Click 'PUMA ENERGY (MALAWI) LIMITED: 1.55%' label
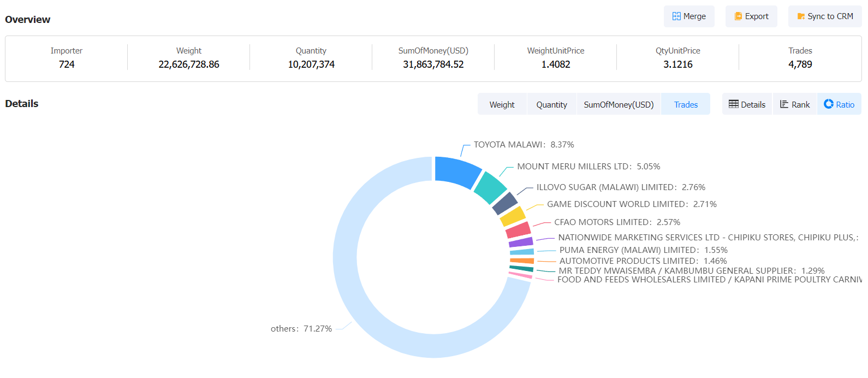Screen dimensions: 868x378 point(644,250)
